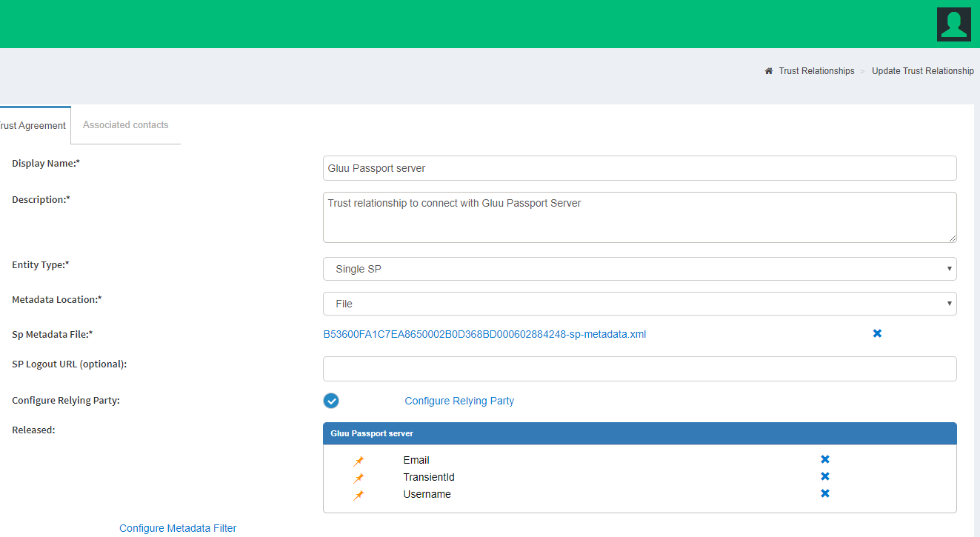Toggle the Configure Relying Party checkbox
Image resolution: width=980 pixels, height=537 pixels.
[331, 401]
